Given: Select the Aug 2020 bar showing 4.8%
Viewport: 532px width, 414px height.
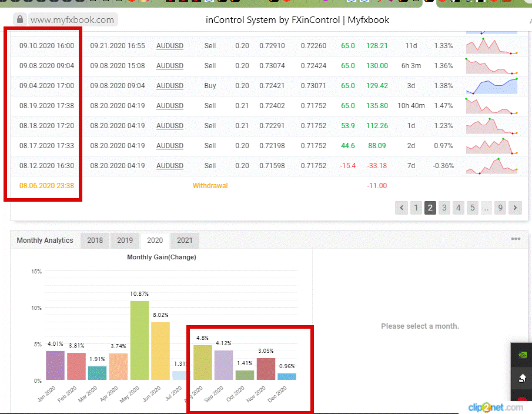Looking at the screenshot, I should (203, 362).
